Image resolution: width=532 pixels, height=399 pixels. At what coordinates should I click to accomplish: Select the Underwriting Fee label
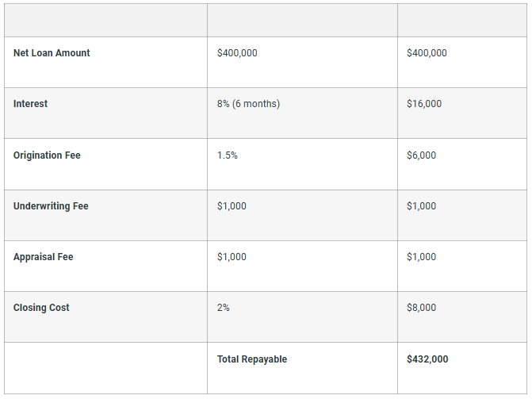[51, 206]
